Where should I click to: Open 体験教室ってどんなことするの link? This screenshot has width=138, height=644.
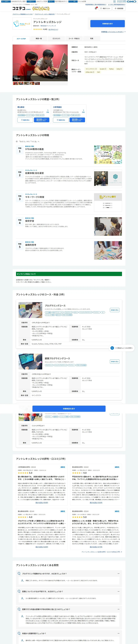point(113,32)
